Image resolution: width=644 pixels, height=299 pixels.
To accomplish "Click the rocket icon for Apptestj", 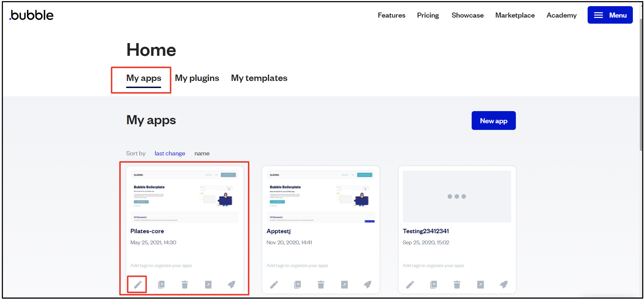I will (x=368, y=285).
